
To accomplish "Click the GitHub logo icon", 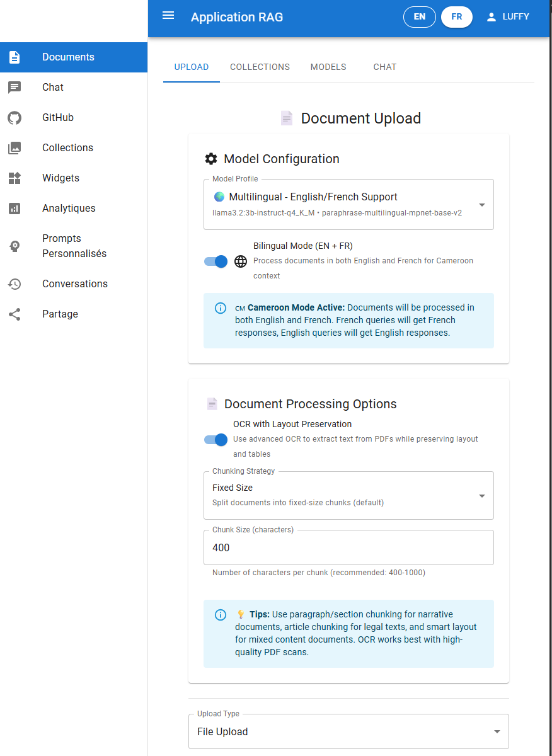I will 14,118.
